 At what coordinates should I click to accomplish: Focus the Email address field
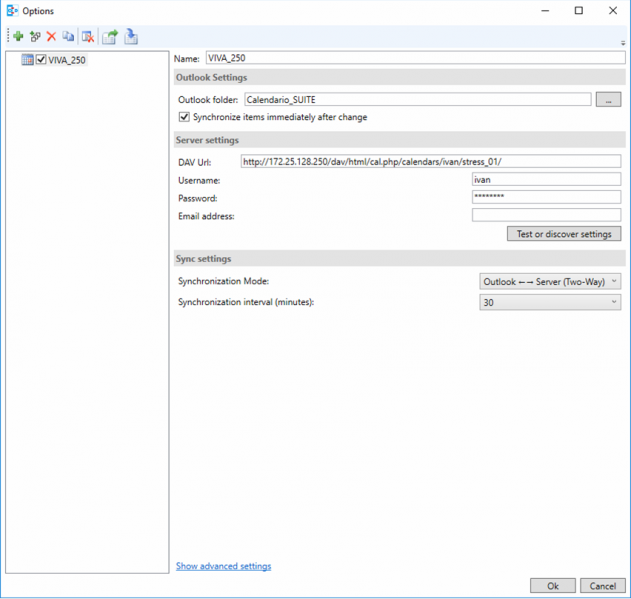(x=546, y=215)
